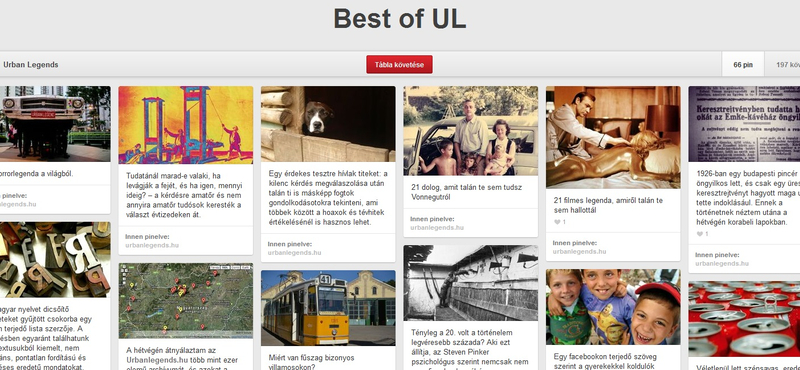This screenshot has width=800, height=370.
Task: Open the red soda cans image
Action: pos(744,318)
